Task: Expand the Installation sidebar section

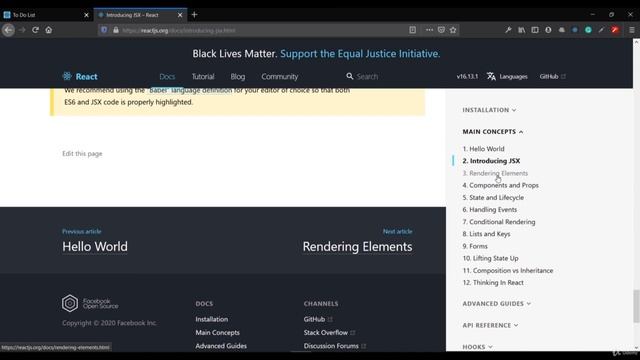Action: 489,110
